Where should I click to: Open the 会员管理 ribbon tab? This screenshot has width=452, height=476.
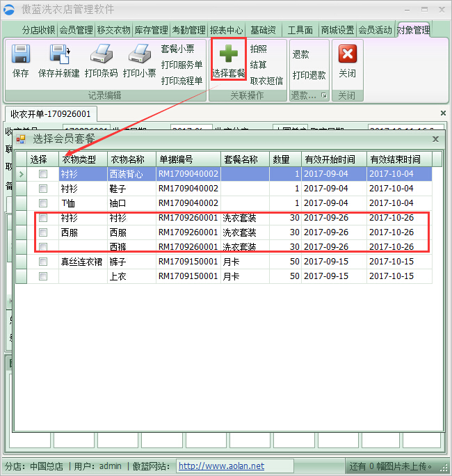(x=76, y=30)
